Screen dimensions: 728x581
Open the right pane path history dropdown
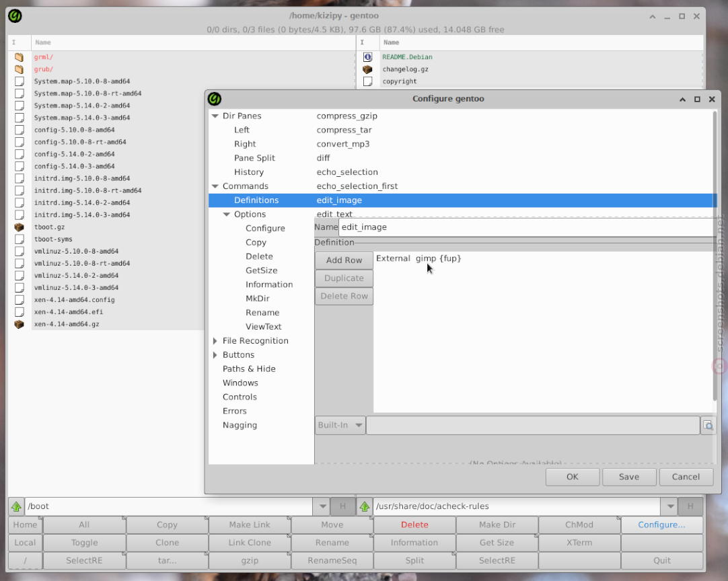[670, 506]
